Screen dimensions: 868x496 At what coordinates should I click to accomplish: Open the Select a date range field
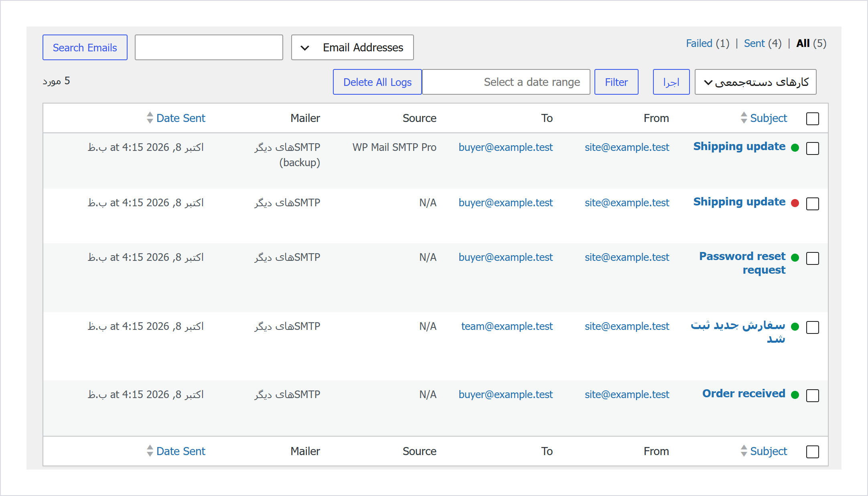[x=506, y=82]
